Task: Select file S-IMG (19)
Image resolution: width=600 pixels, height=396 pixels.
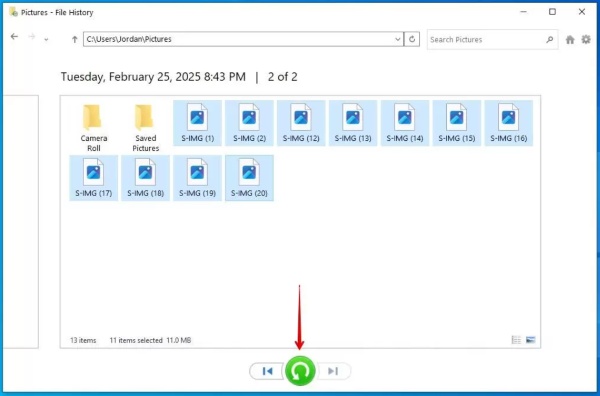Action: pos(197,178)
